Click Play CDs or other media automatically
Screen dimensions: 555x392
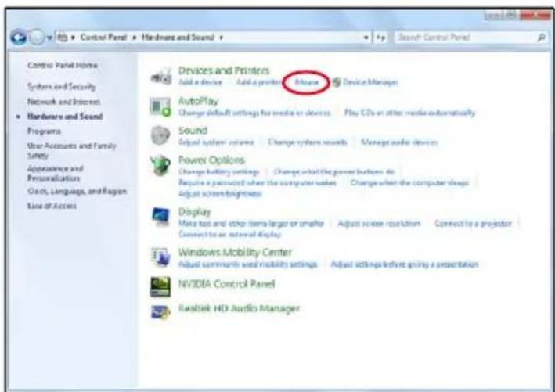coord(409,113)
